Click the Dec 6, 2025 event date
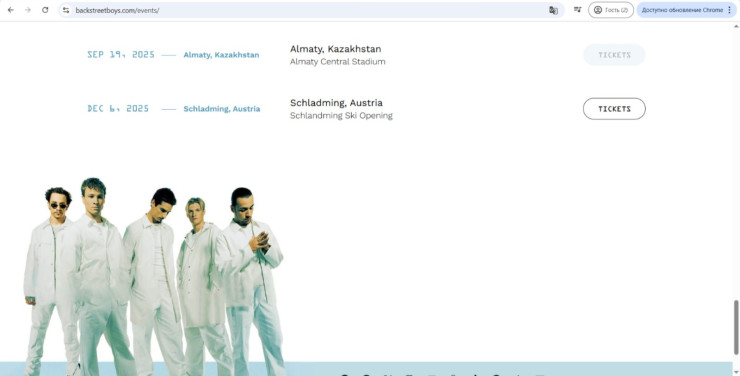The width and height of the screenshot is (740, 376). tap(118, 109)
